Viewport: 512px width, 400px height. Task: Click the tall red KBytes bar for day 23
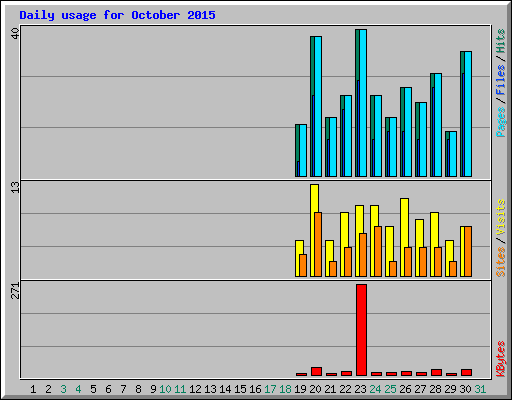(361, 330)
